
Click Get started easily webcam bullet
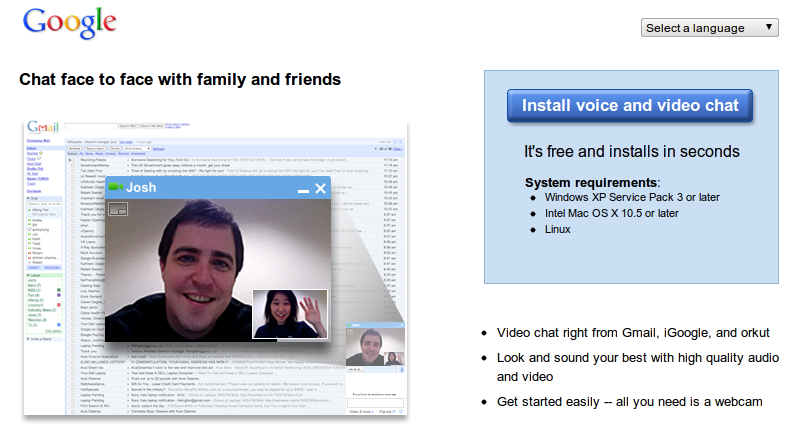[x=629, y=402]
